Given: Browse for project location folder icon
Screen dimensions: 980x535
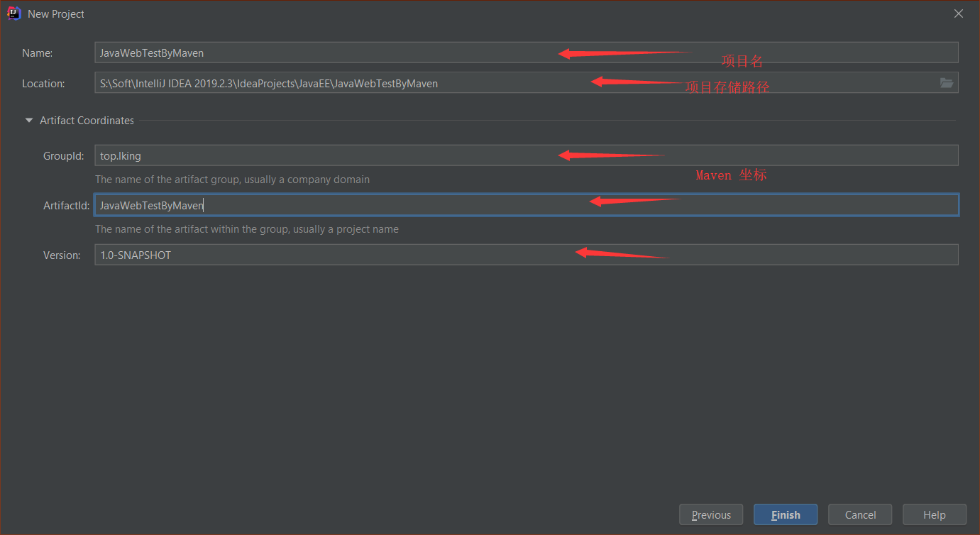Looking at the screenshot, I should pos(946,83).
